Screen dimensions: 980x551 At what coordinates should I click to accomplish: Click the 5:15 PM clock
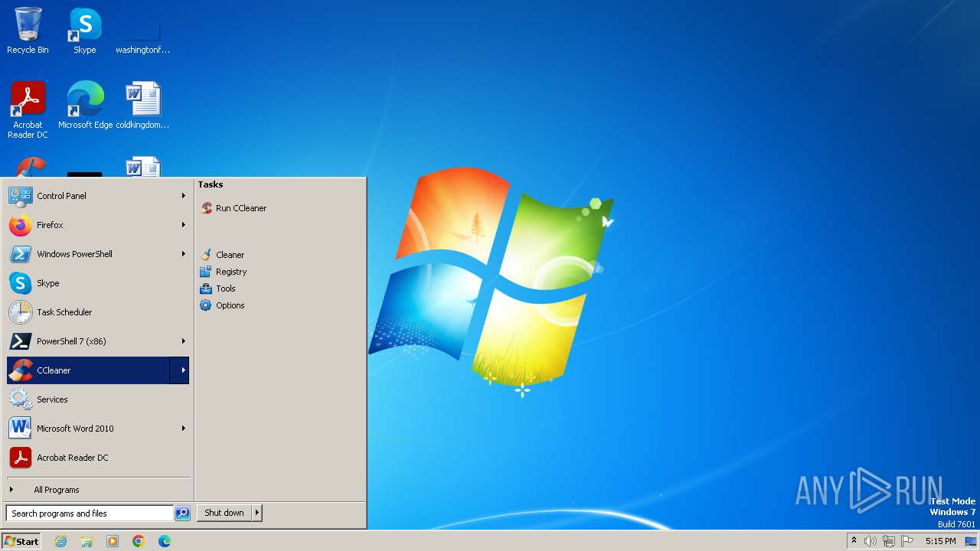[940, 541]
